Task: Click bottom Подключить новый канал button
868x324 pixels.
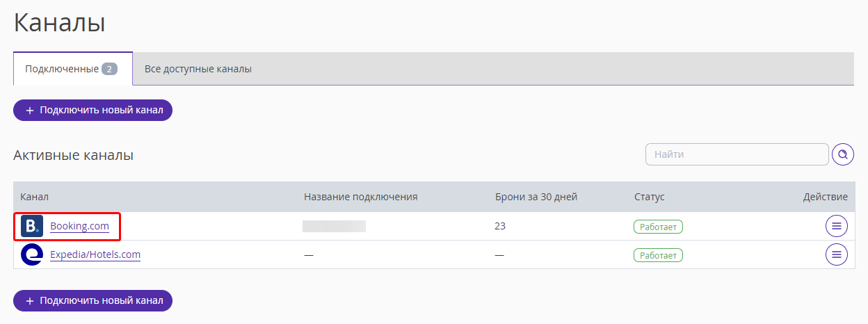Action: click(x=93, y=300)
